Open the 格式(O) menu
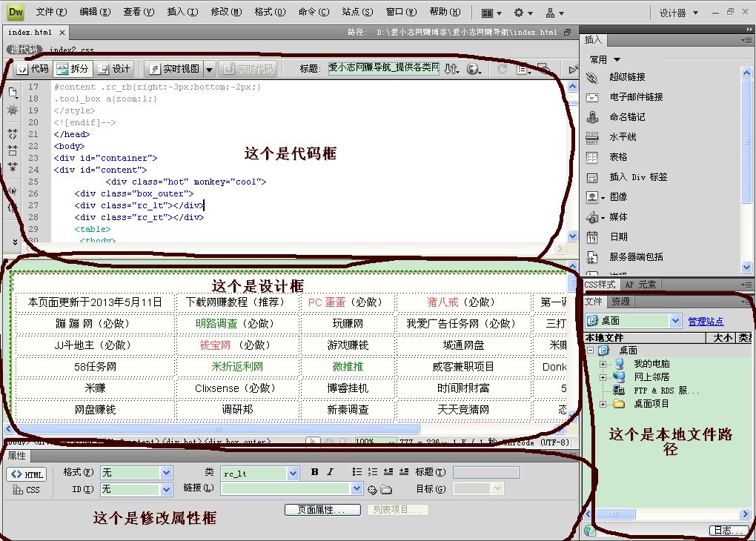 270,12
